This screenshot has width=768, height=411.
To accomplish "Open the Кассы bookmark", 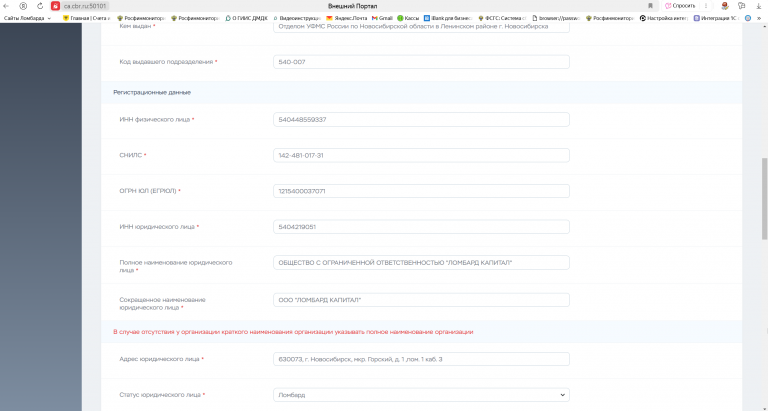I will click(x=408, y=18).
